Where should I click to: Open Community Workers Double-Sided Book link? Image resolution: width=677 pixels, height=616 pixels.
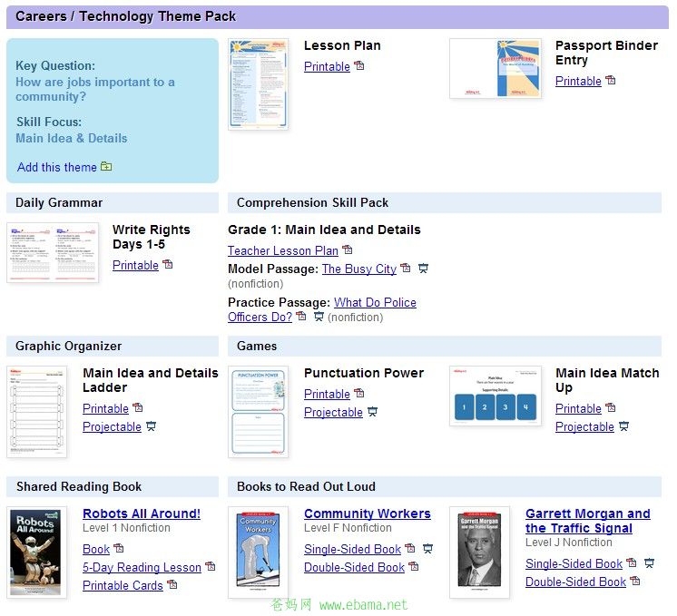pos(355,567)
